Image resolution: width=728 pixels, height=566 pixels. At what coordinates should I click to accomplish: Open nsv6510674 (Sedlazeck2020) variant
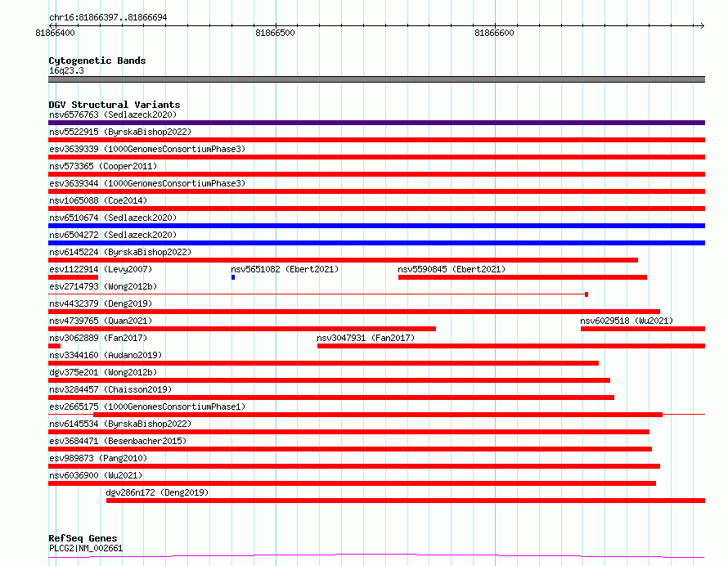point(113,218)
